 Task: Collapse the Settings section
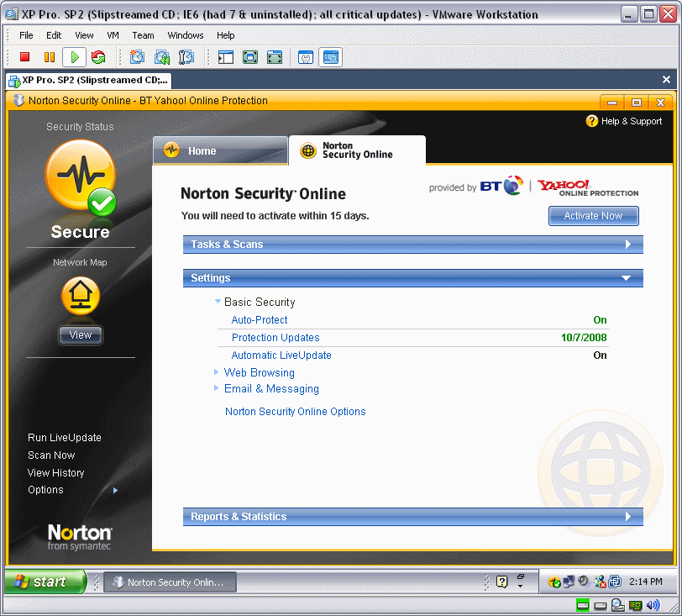412,278
